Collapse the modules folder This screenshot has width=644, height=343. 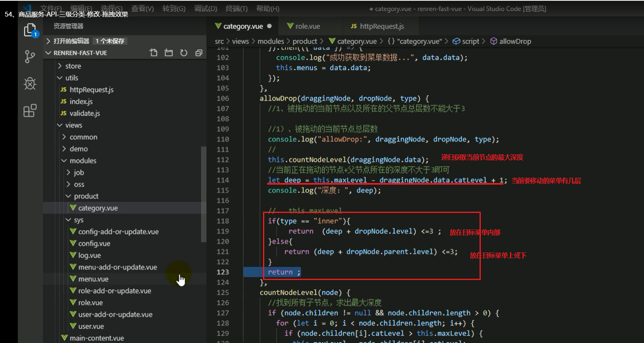tap(64, 160)
